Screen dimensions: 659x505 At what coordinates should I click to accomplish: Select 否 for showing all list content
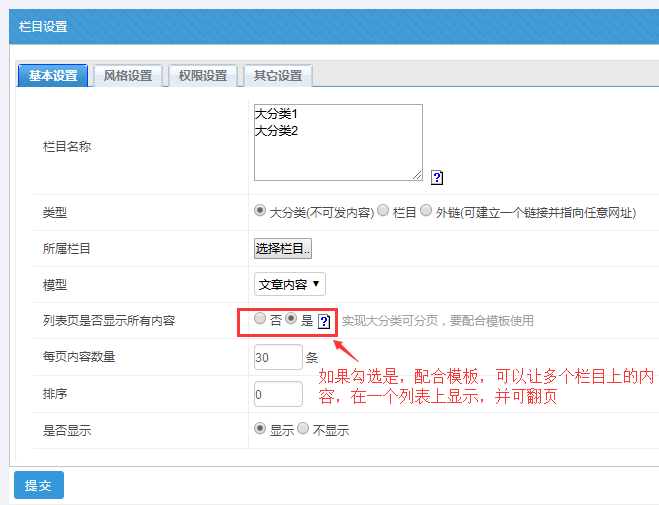tap(260, 320)
